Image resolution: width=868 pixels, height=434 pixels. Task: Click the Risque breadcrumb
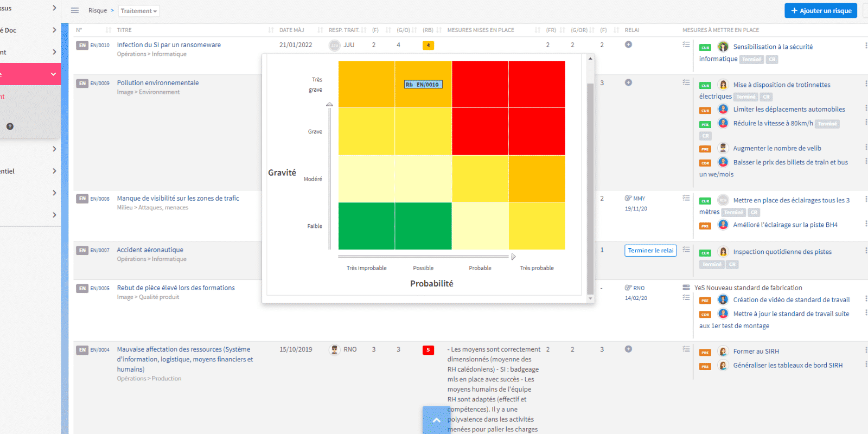[98, 11]
